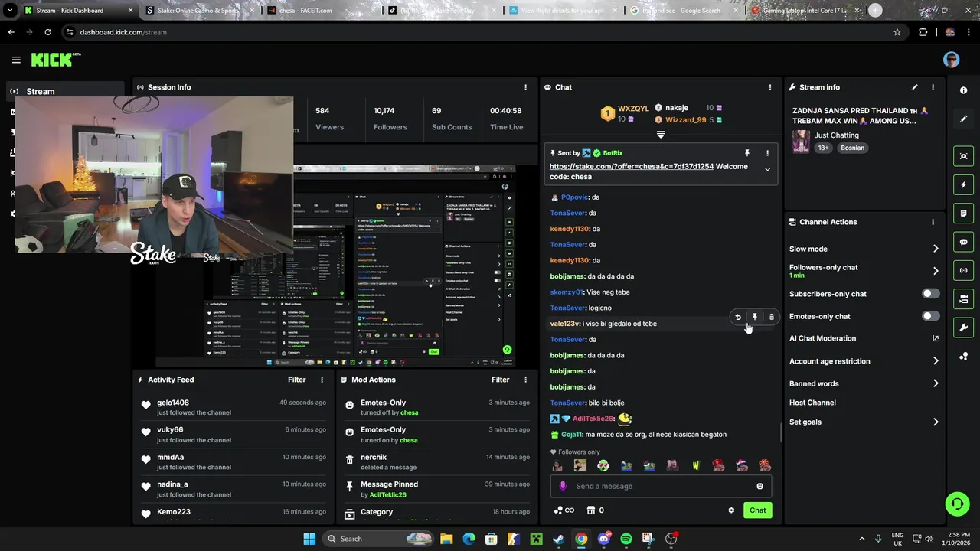
Task: Reply to the vale123v chat message
Action: [x=738, y=317]
